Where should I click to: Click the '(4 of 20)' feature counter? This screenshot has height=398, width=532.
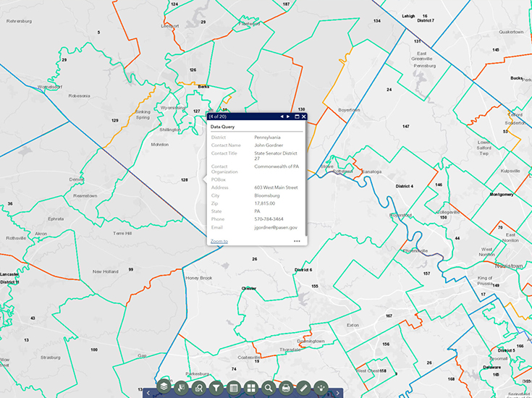[x=217, y=117]
